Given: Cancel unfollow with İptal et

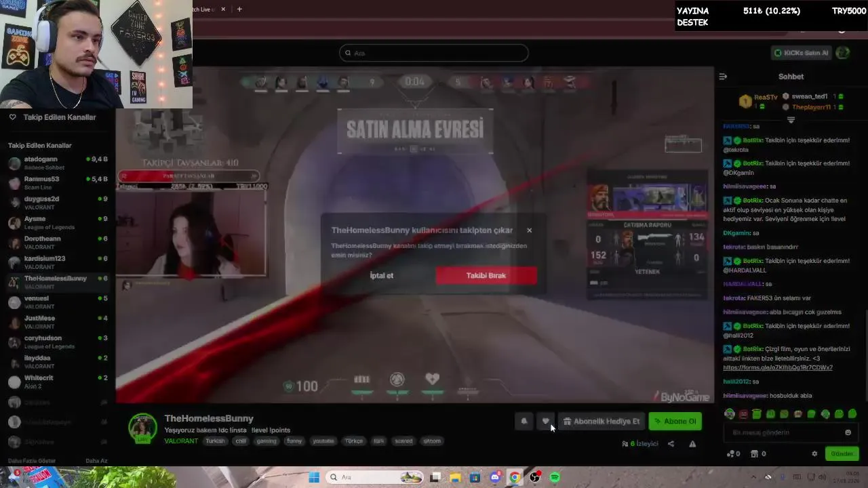Looking at the screenshot, I should 382,275.
